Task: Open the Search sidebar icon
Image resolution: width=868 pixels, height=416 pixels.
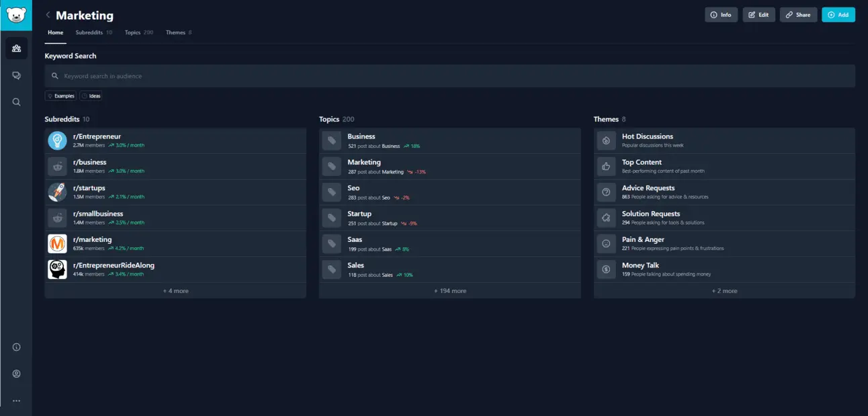Action: click(16, 102)
